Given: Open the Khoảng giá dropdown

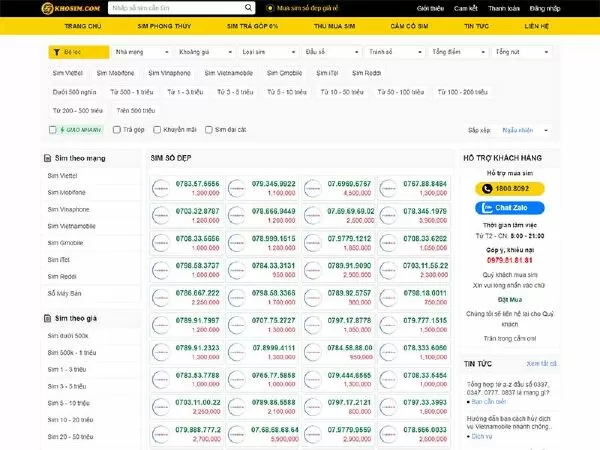Looking at the screenshot, I should [205, 52].
